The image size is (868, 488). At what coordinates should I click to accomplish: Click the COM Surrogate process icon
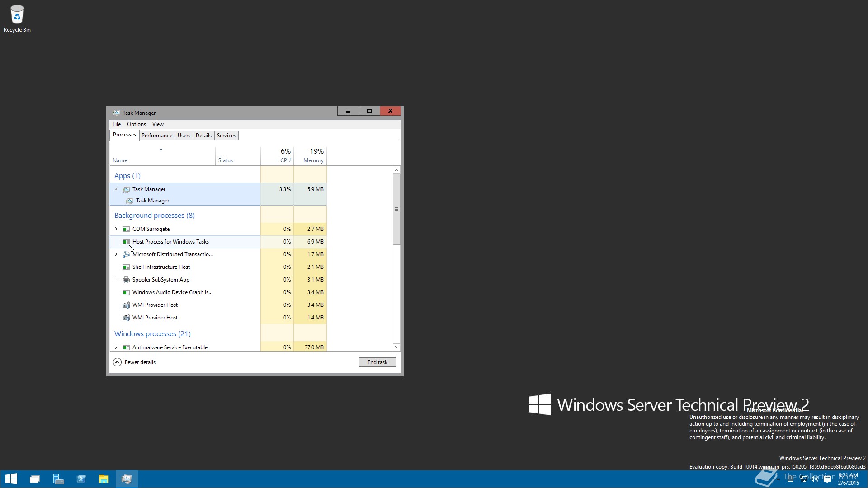[126, 229]
